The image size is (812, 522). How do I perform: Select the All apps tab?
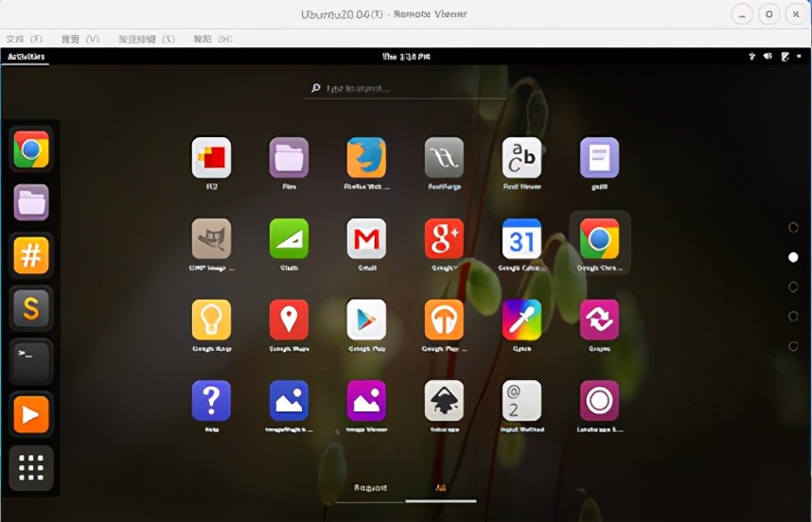pos(441,488)
